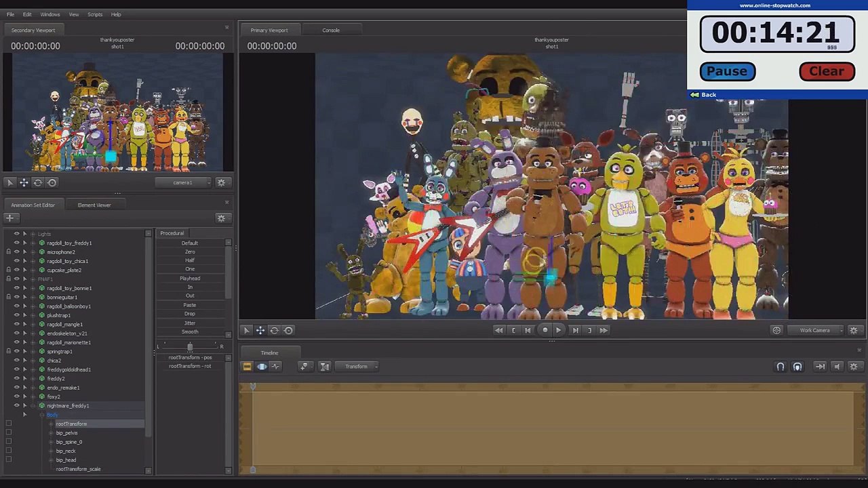The width and height of the screenshot is (868, 488).
Task: Open the camera1 dropdown in Secondary Viewport
Action: tap(183, 182)
